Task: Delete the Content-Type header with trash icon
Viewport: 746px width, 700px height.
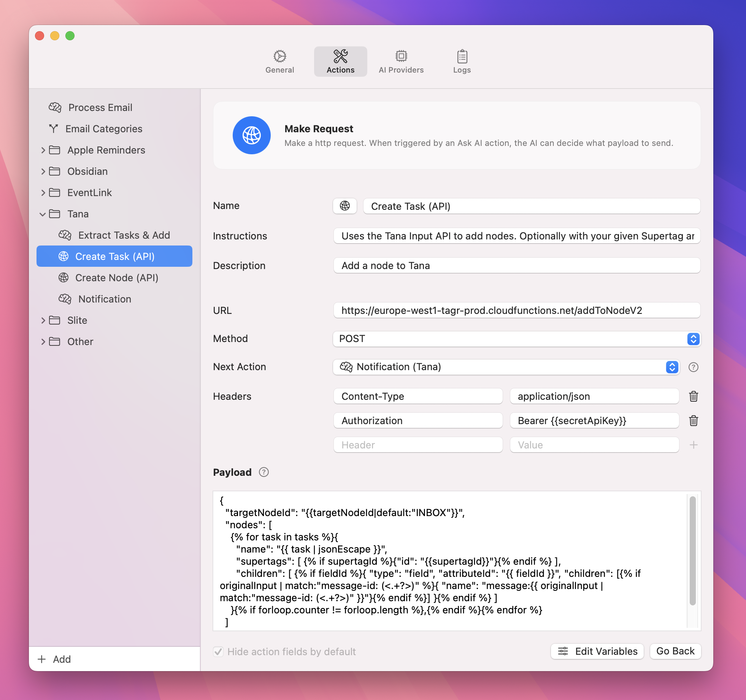Action: [693, 396]
